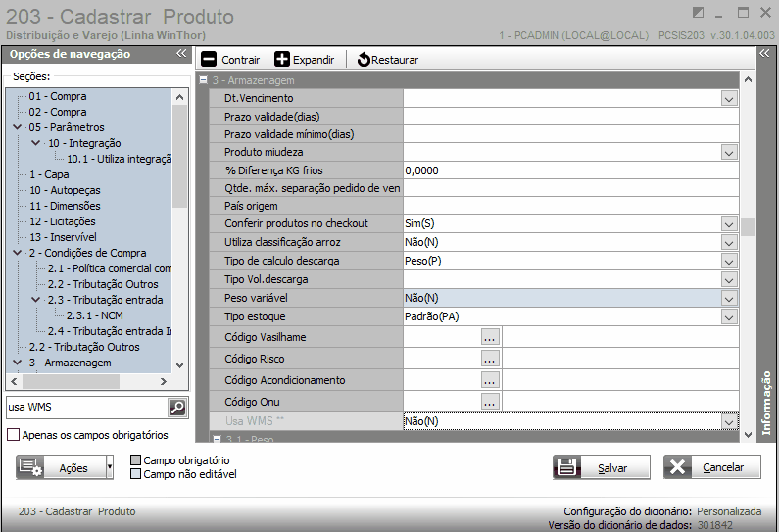Toggle Apenas os campos obrigatórios checkbox

click(x=14, y=435)
